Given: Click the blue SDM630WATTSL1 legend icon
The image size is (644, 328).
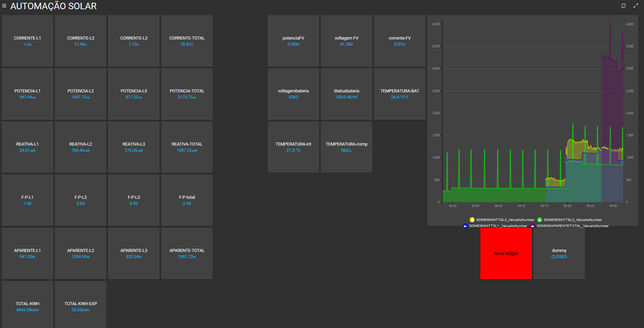Looking at the screenshot, I should pos(465,226).
